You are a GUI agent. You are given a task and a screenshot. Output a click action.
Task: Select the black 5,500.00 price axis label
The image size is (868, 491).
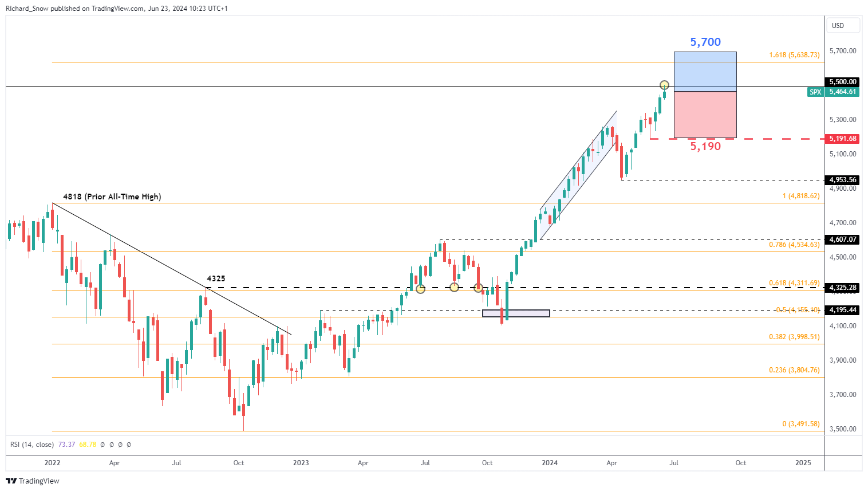pyautogui.click(x=842, y=82)
